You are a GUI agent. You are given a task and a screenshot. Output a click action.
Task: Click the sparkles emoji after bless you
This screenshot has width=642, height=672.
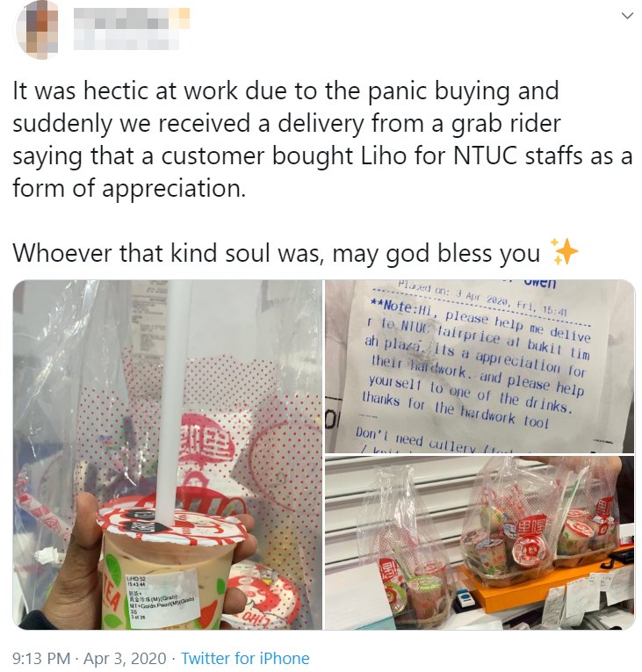[565, 251]
